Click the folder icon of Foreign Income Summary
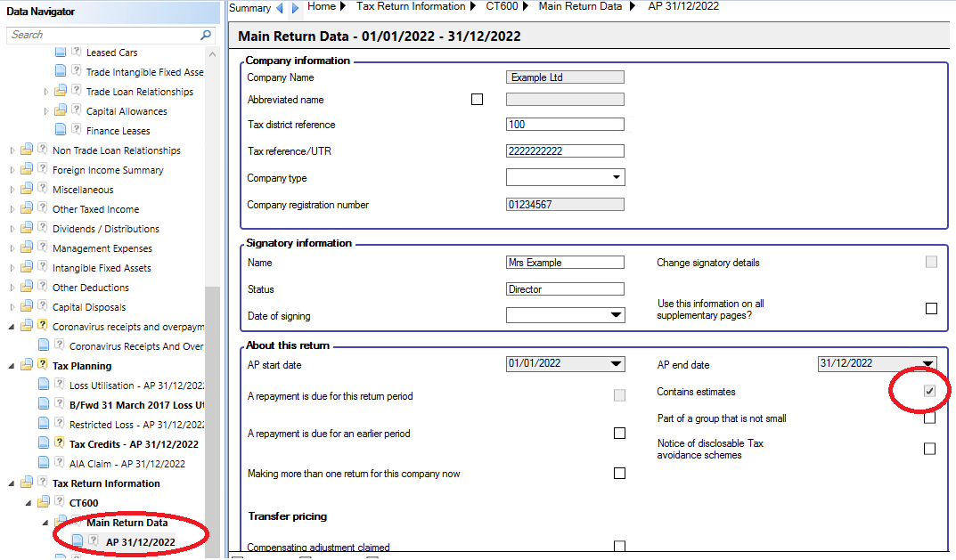 [x=26, y=169]
